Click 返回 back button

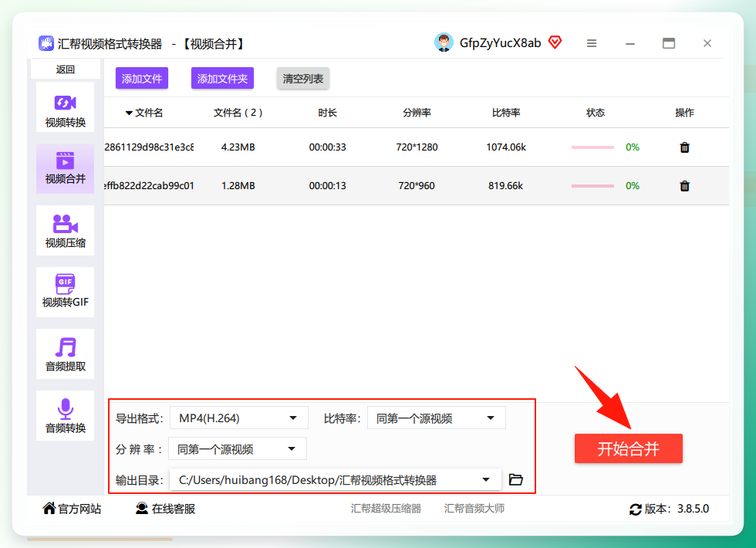pos(65,69)
